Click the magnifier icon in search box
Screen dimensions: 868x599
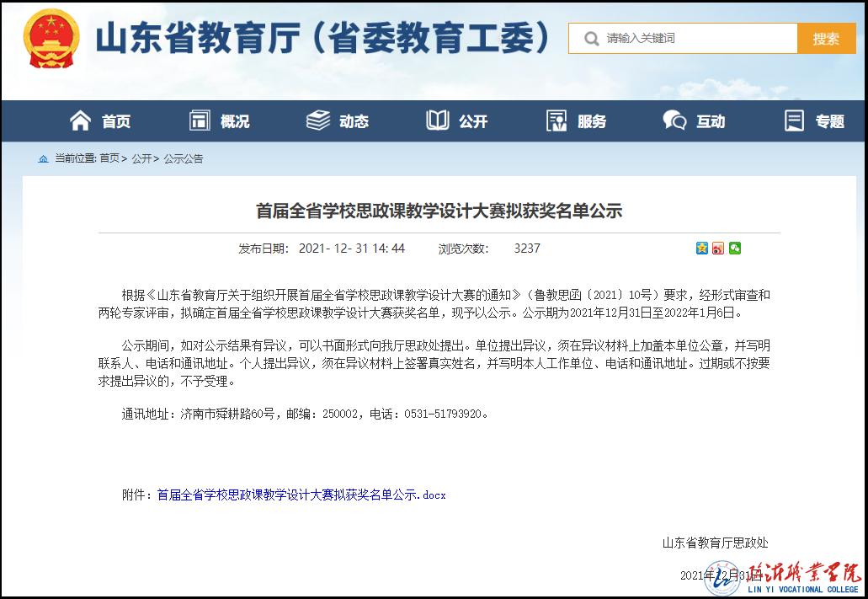(x=591, y=39)
